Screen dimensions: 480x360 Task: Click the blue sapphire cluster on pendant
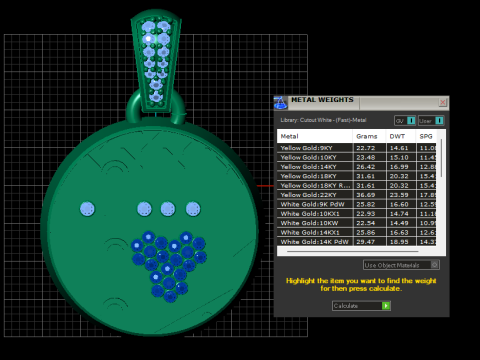tap(169, 266)
